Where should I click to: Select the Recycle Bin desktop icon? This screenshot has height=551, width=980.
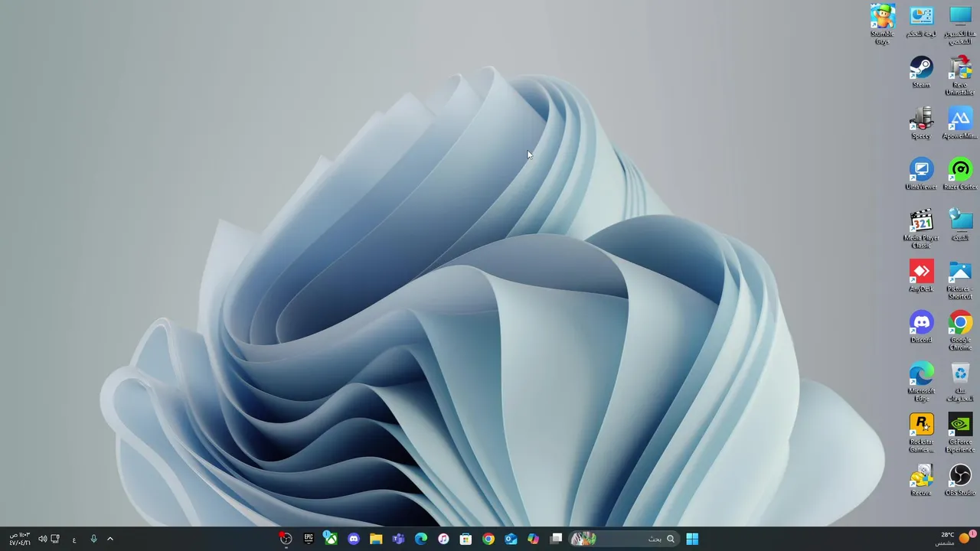960,381
